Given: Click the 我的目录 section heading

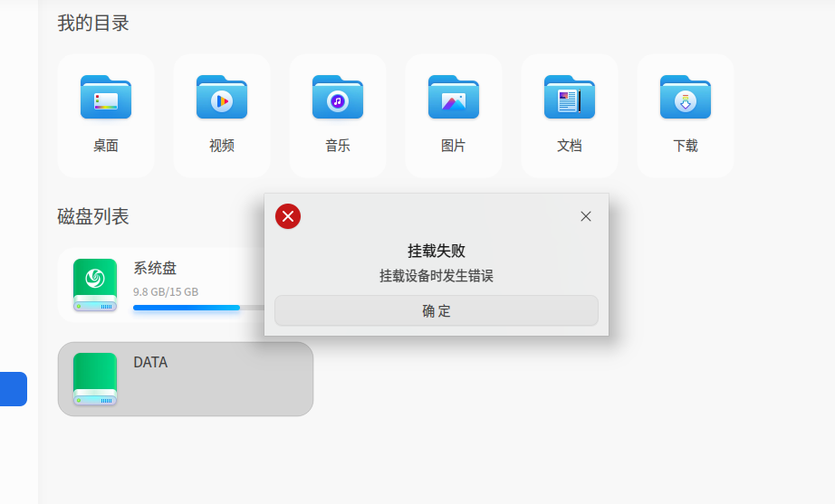Looking at the screenshot, I should pos(93,23).
